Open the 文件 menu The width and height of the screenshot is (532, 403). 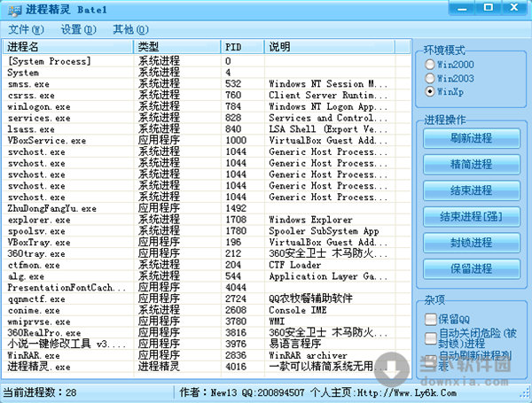click(26, 29)
